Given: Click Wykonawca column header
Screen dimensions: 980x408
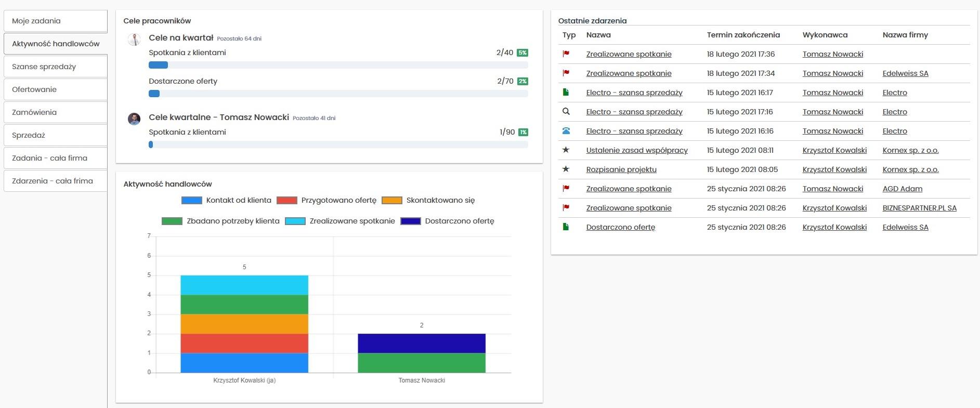Looking at the screenshot, I should (825, 35).
